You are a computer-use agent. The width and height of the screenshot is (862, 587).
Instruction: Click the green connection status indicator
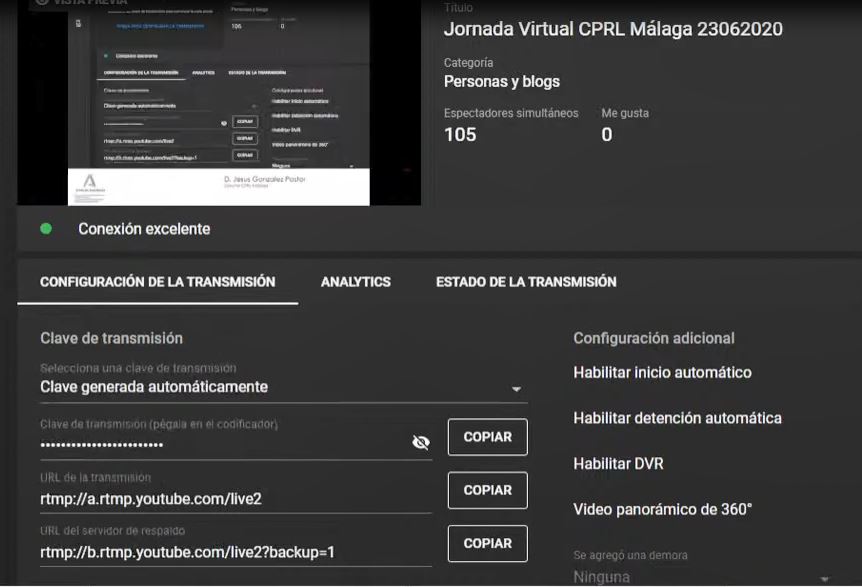click(x=46, y=229)
